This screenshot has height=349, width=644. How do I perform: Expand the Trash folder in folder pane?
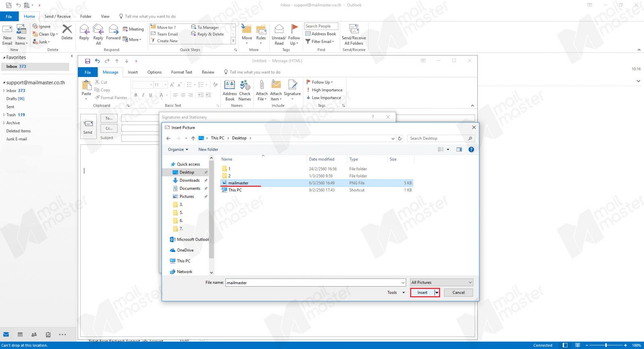pyautogui.click(x=4, y=115)
